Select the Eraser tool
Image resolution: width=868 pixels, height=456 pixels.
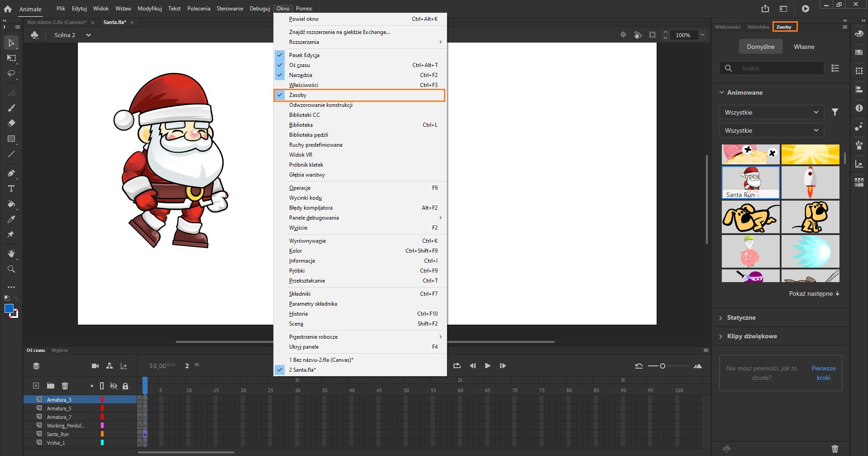[x=11, y=123]
